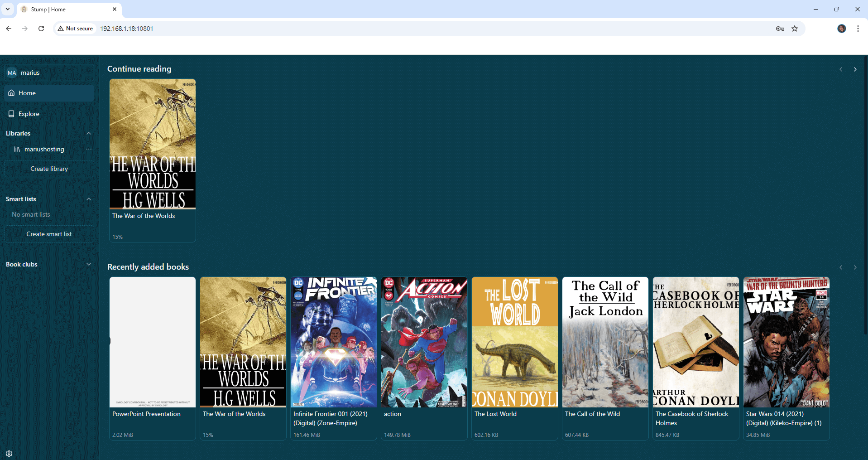Open the Chrome profile avatar
Image resolution: width=868 pixels, height=460 pixels.
click(x=841, y=29)
